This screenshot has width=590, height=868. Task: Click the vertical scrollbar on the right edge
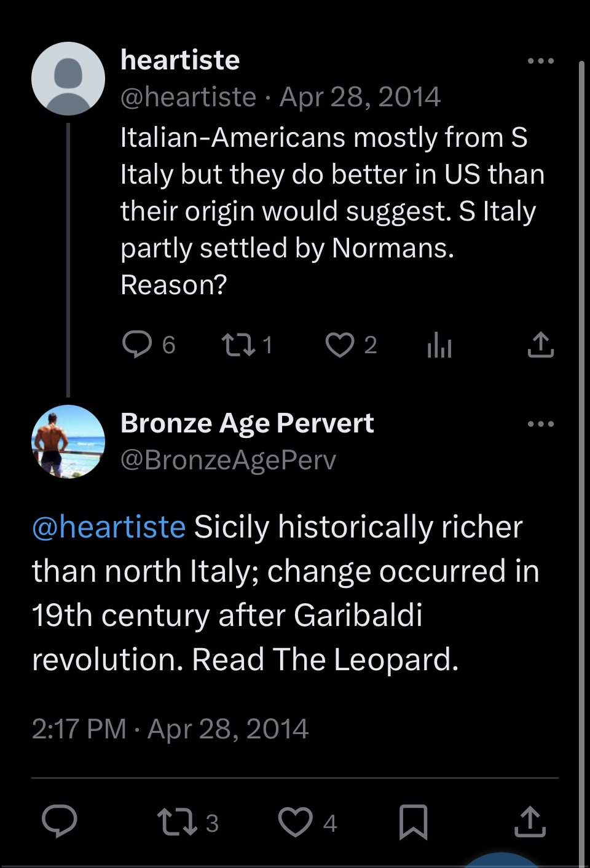(x=581, y=461)
